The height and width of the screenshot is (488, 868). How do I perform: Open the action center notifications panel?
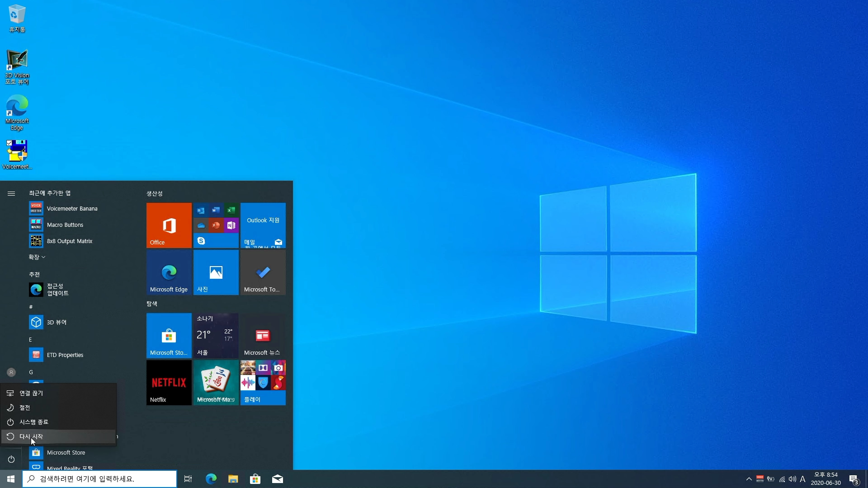tap(854, 479)
